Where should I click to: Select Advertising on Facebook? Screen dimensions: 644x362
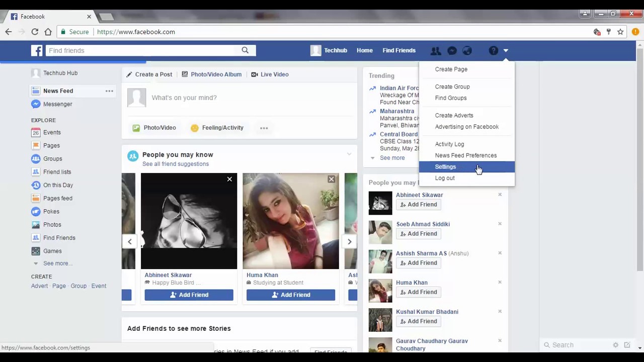point(467,127)
